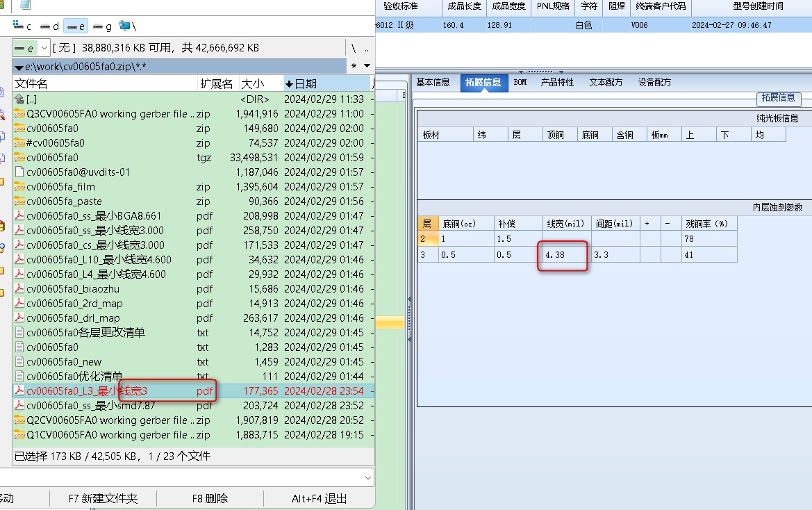Click text file icon of cv00605fa0优化清单
This screenshot has width=812, height=510.
coord(19,376)
